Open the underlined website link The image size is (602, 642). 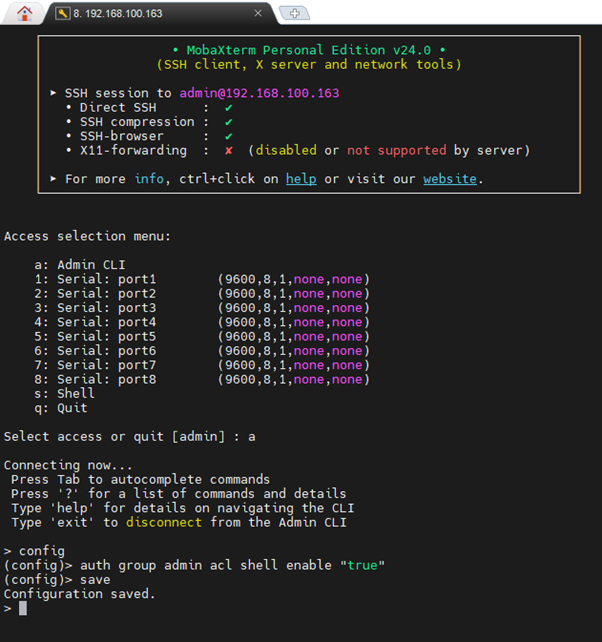pos(449,180)
